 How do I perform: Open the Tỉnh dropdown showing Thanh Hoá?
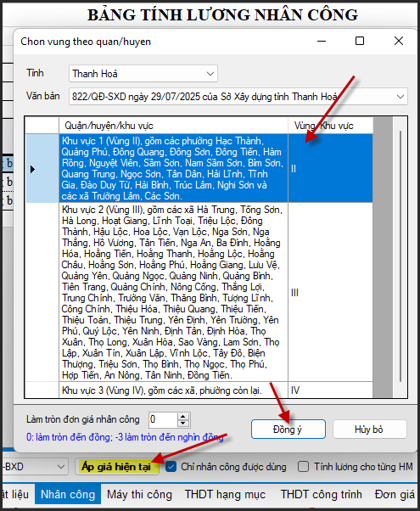pos(143,74)
